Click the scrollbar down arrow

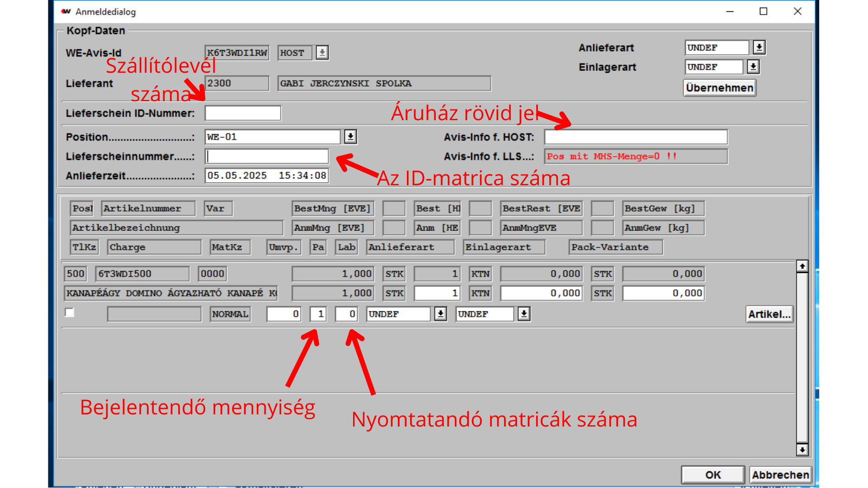pos(802,450)
